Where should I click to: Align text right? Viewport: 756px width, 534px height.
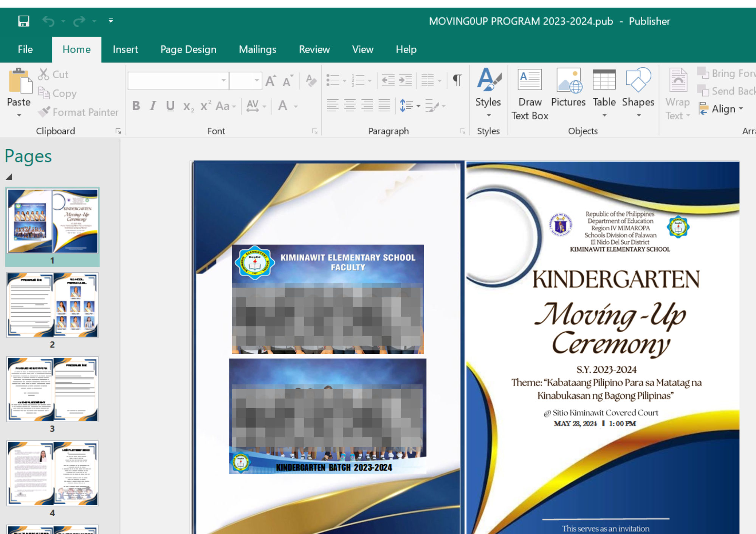coord(367,105)
